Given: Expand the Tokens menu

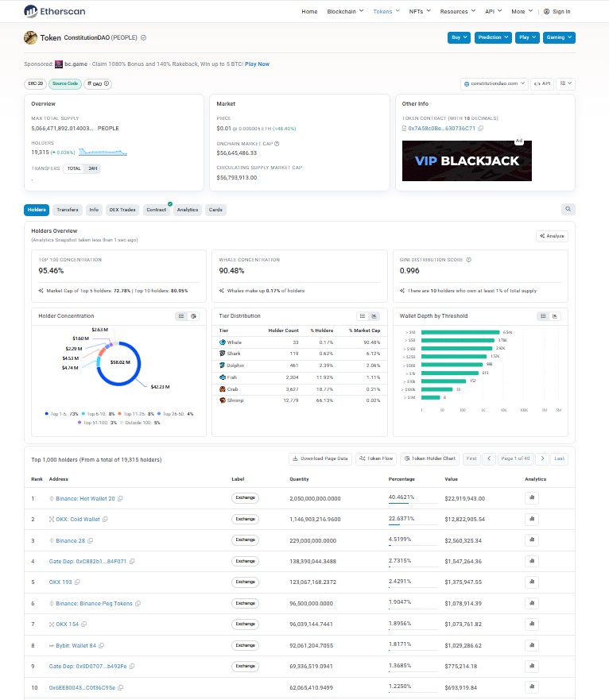Looking at the screenshot, I should pos(386,12).
